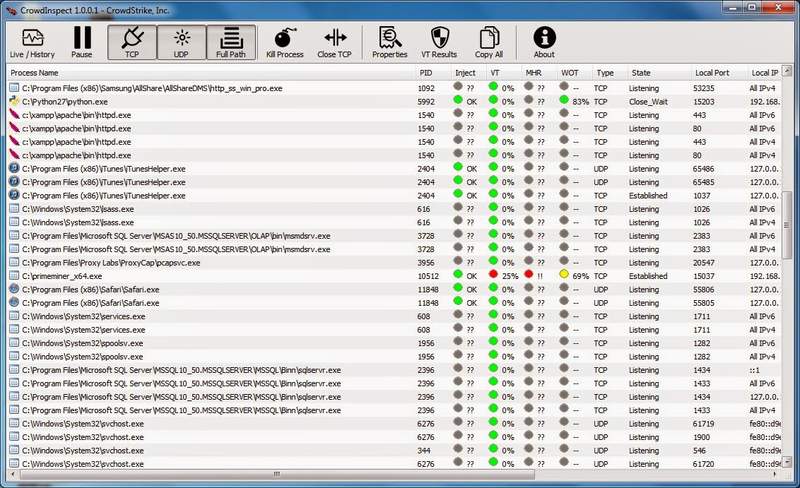Click the svchost.exe row with port 1900
The width and height of the screenshot is (800, 488).
pyautogui.click(x=394, y=437)
